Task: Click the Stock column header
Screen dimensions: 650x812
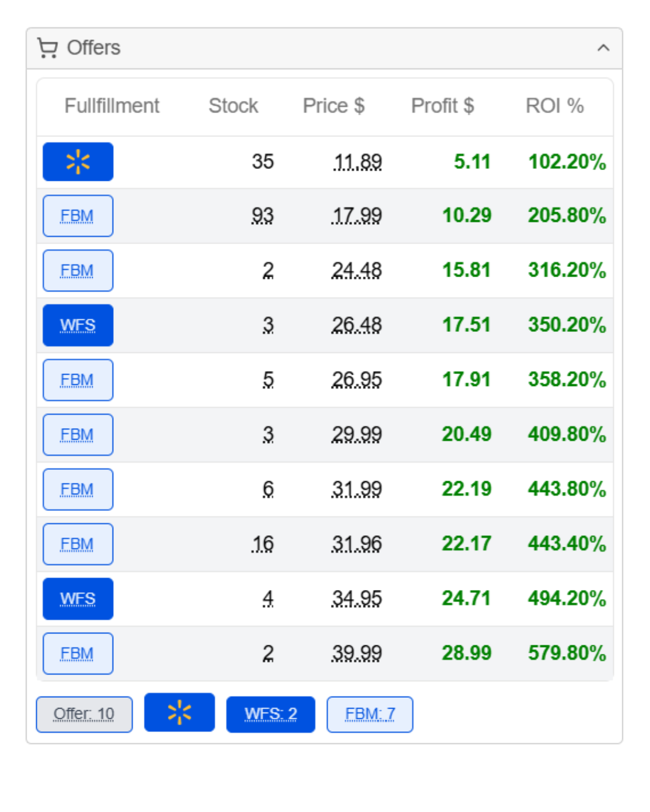Action: (233, 106)
